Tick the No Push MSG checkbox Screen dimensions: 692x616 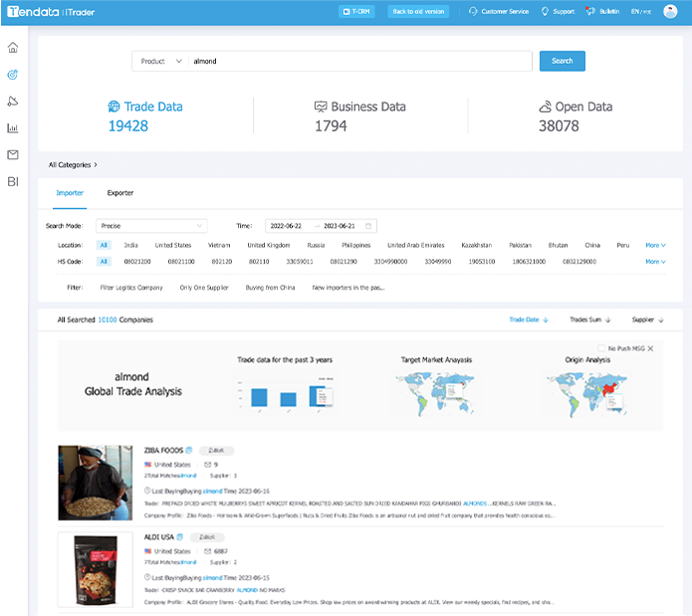click(601, 347)
